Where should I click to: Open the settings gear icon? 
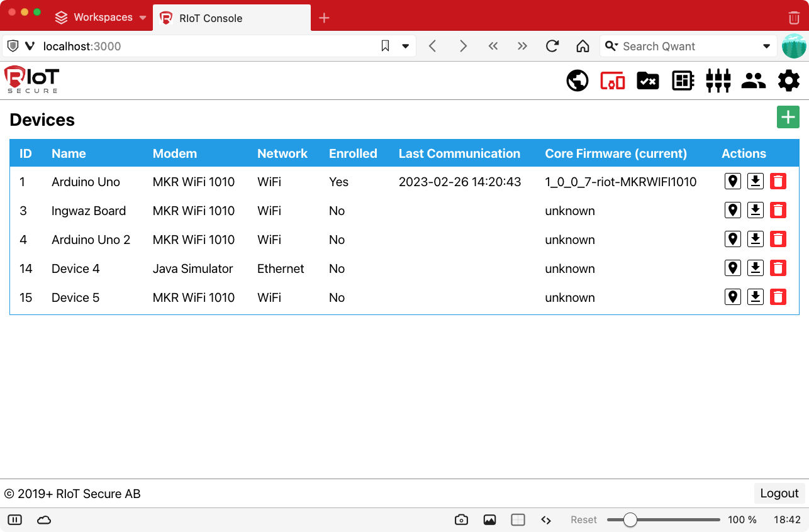788,80
